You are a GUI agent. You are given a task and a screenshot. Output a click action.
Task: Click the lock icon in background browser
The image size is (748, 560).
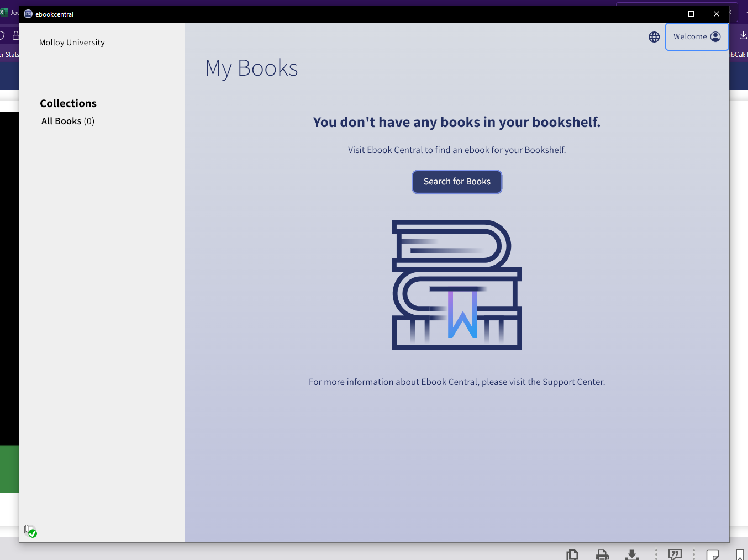tap(15, 36)
